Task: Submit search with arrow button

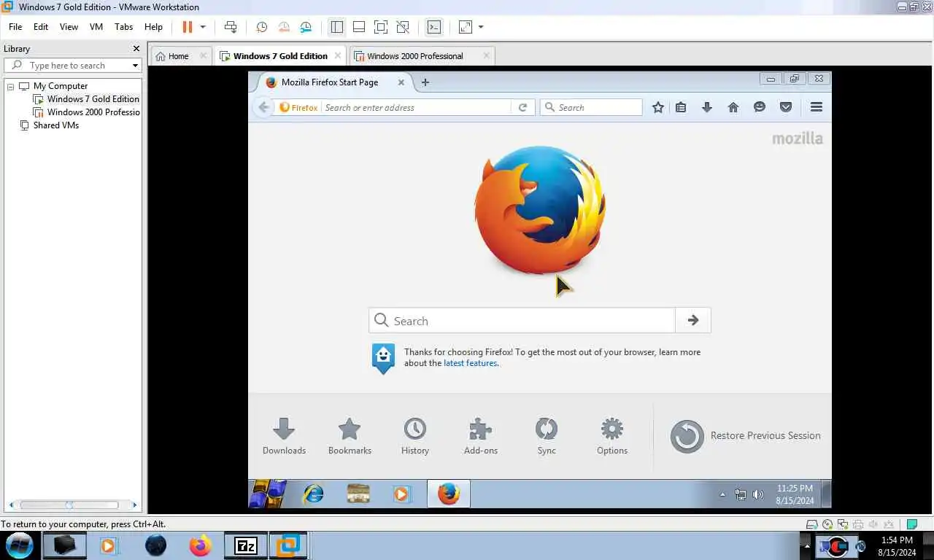Action: [x=693, y=320]
